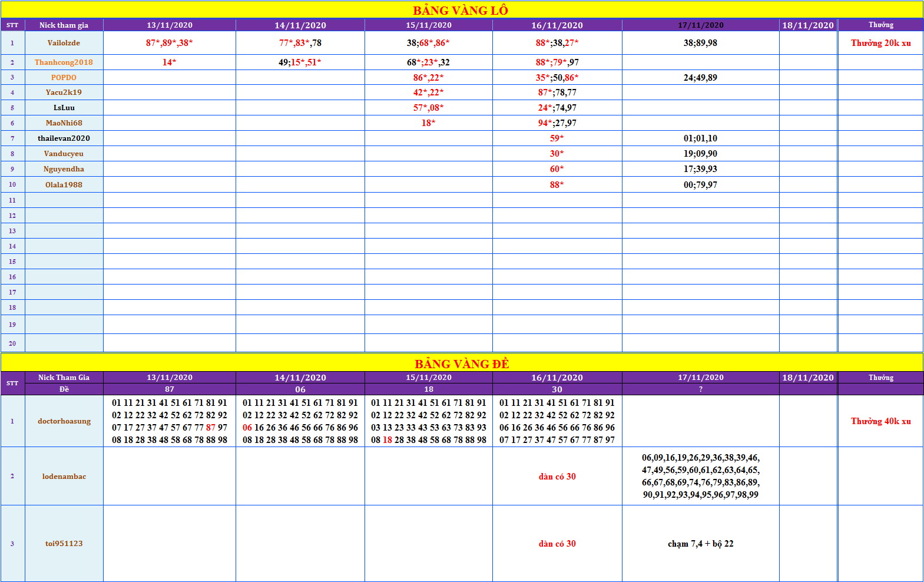The image size is (924, 582).
Task: Click the Olala1988 participant name
Action: point(64,185)
